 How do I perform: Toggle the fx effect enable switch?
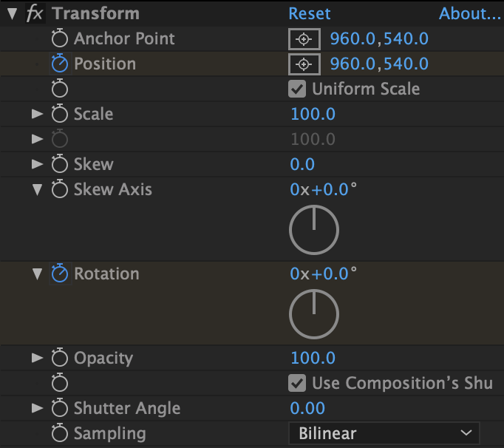pos(34,13)
